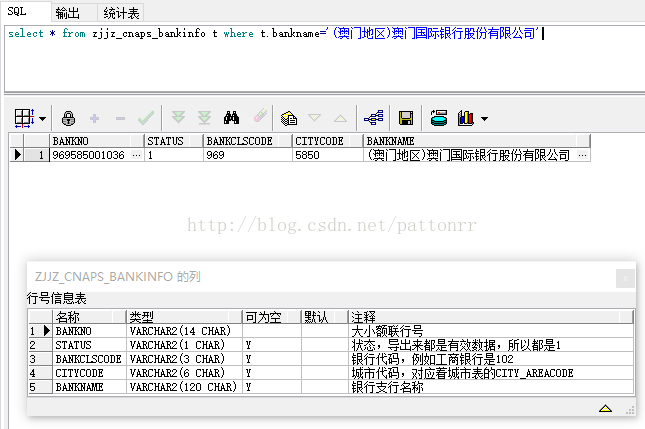The width and height of the screenshot is (645, 429).
Task: Select the BANKNO row in columns popup
Action: (x=331, y=331)
